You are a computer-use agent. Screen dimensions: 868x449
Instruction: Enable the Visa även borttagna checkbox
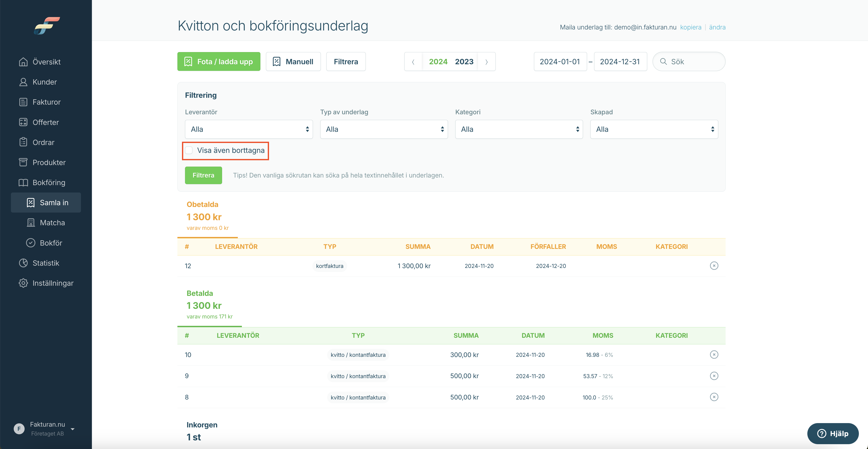pyautogui.click(x=189, y=150)
